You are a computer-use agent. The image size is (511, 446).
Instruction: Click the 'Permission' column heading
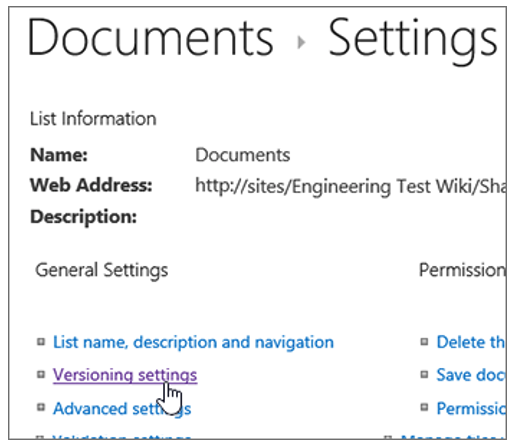(462, 270)
